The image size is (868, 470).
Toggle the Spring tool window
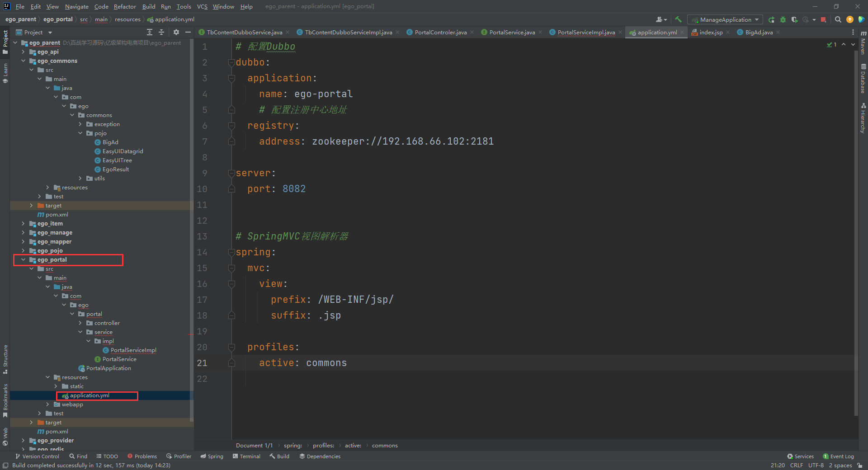point(212,456)
